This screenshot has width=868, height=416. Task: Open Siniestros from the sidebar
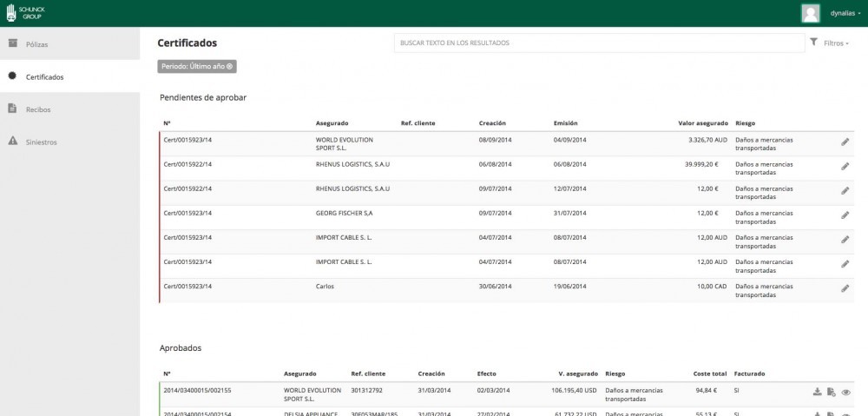(x=42, y=142)
